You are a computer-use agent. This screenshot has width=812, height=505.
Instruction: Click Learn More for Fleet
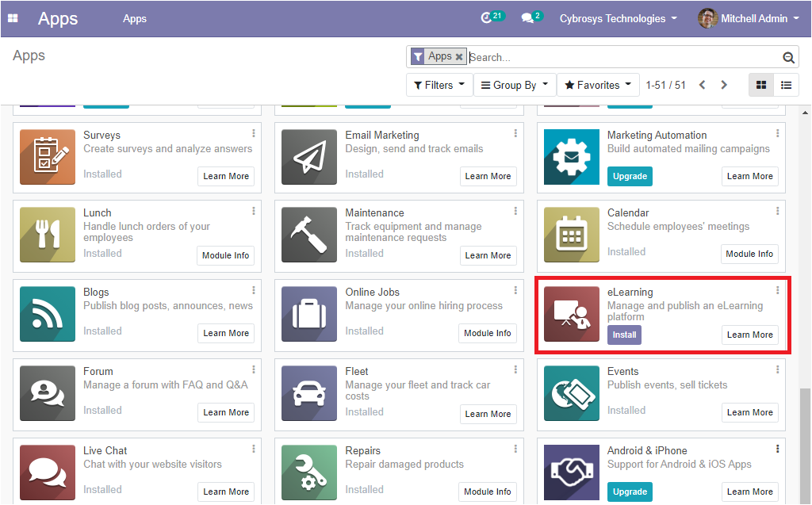488,414
